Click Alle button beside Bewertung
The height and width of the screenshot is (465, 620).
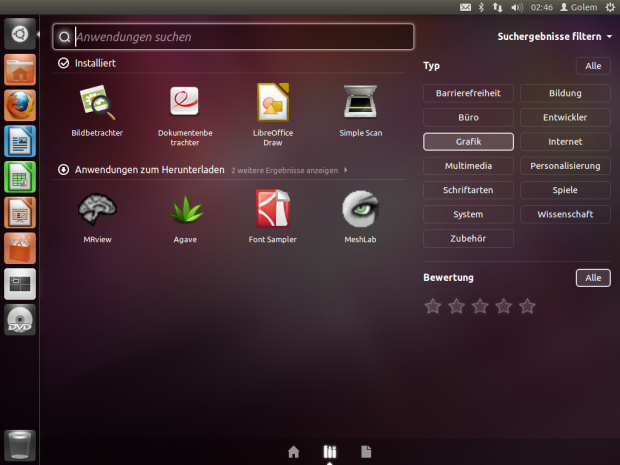click(x=593, y=278)
